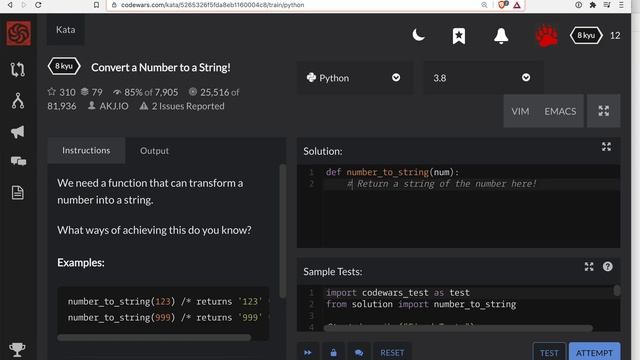Click the 85% of 7,905 satisfaction rating
The image size is (640, 360).
pos(146,92)
